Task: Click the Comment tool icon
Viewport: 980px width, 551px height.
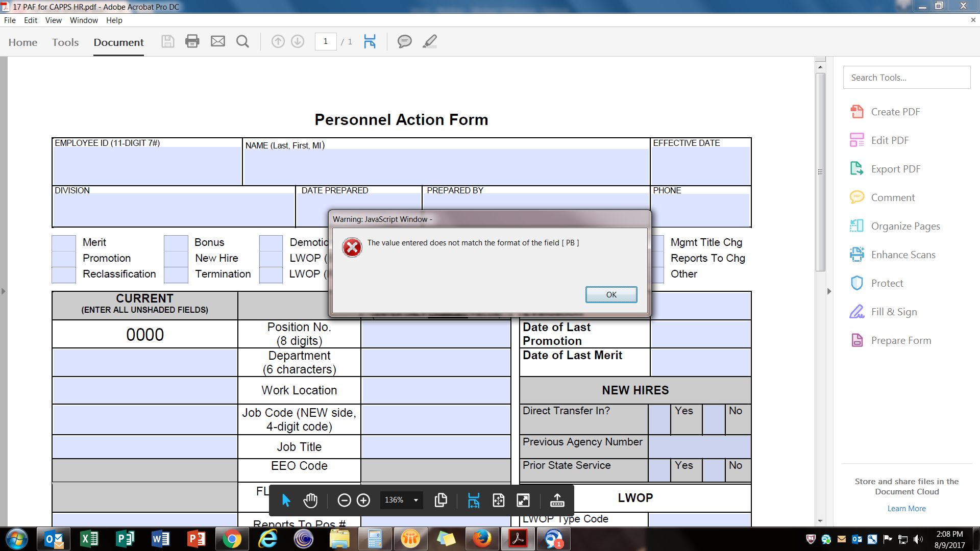Action: pos(858,197)
